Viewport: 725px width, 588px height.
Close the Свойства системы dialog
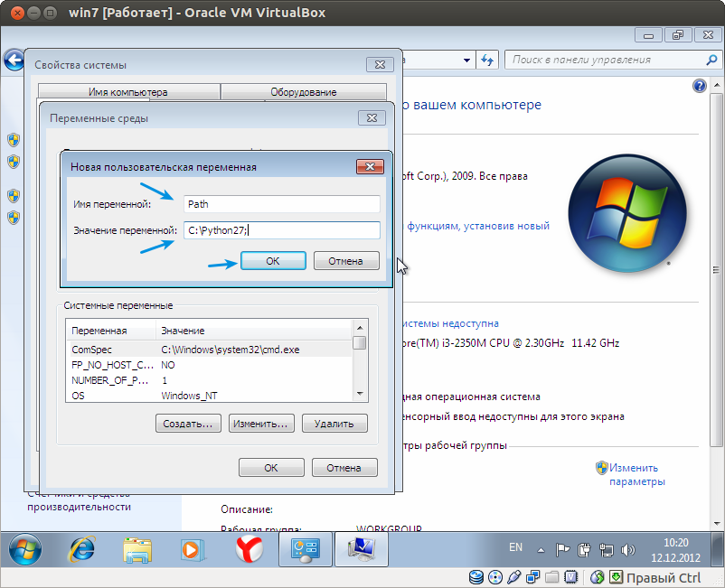tap(380, 65)
